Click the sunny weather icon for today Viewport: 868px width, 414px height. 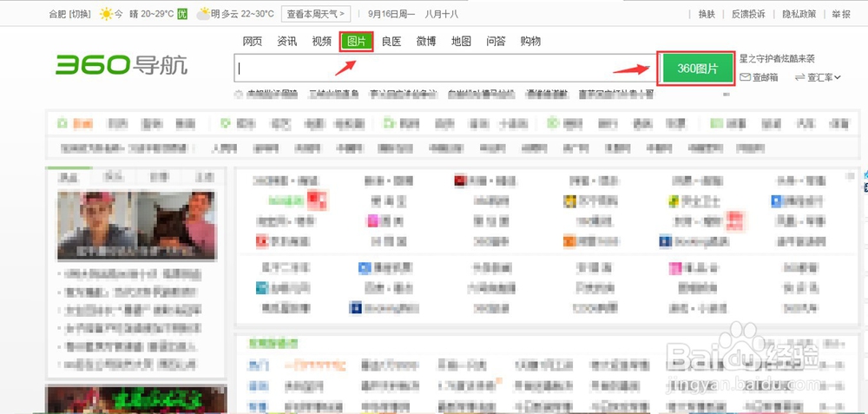tap(106, 14)
